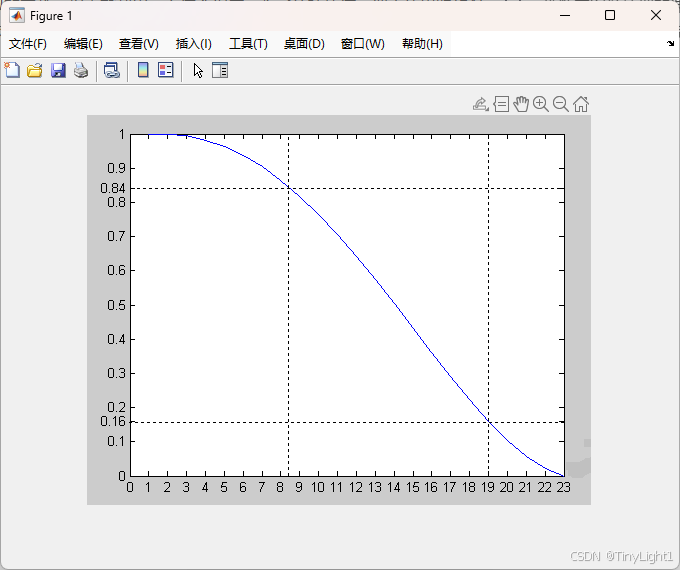The image size is (680, 570).
Task: Open the 帮助(H) menu
Action: click(x=422, y=44)
